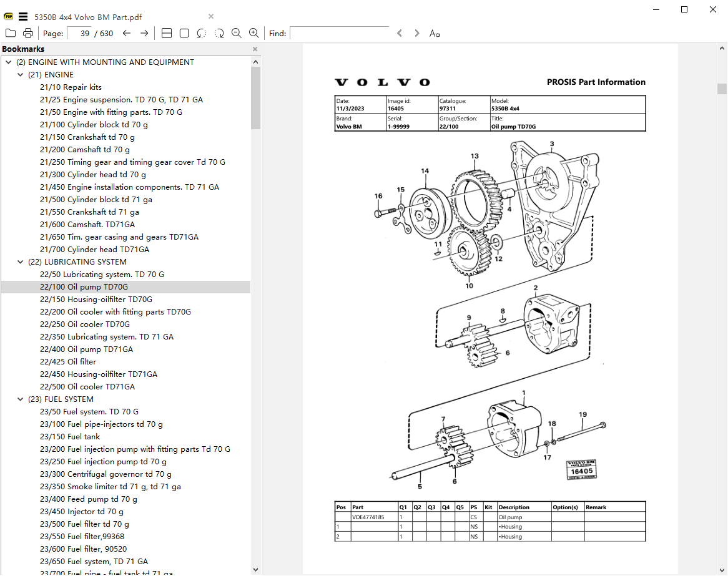This screenshot has height=576, width=728.
Task: Find previous search match
Action: tap(400, 33)
